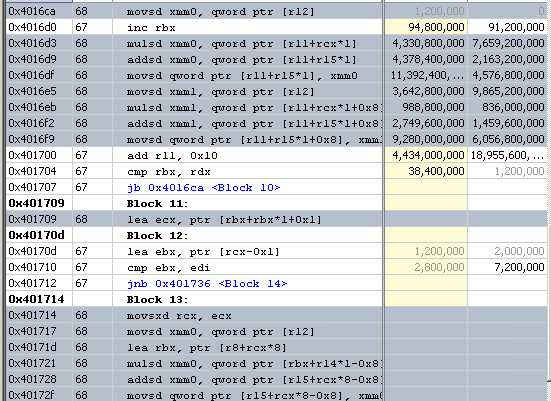Click the vertical splitter between code and metrics

click(x=384, y=200)
